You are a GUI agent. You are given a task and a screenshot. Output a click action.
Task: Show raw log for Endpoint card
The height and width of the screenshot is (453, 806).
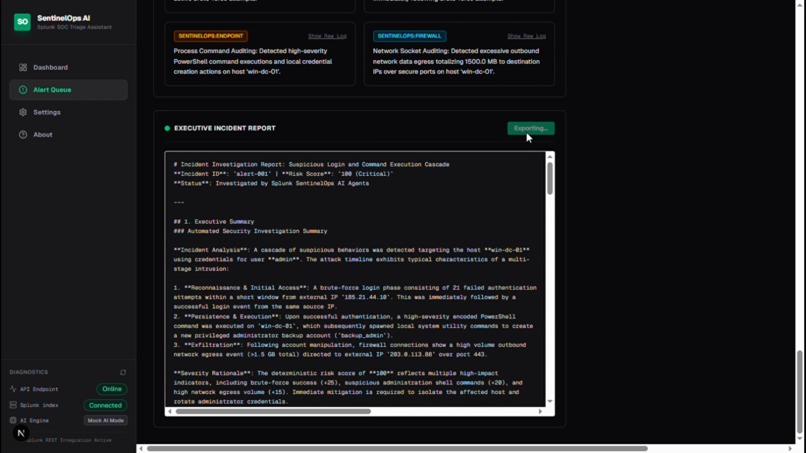click(327, 36)
